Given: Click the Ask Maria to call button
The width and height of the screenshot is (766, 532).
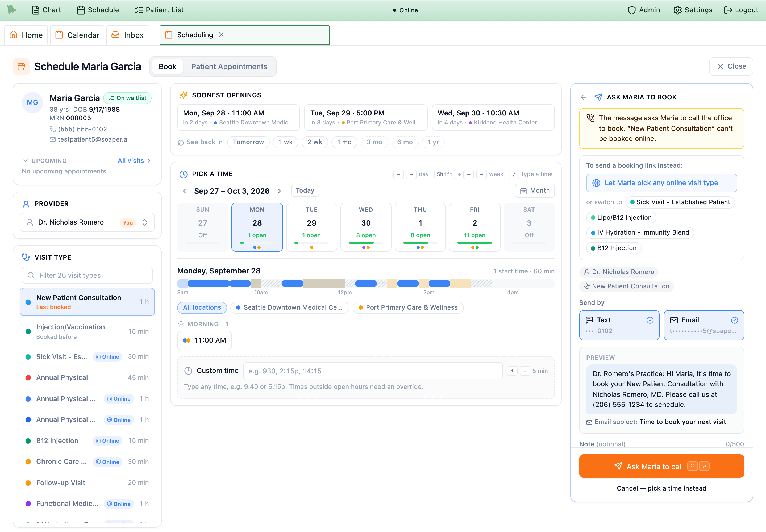Looking at the screenshot, I should point(661,466).
